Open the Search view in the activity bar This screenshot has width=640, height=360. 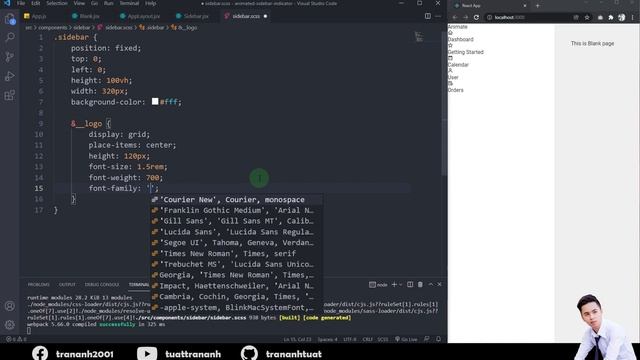(x=10, y=38)
